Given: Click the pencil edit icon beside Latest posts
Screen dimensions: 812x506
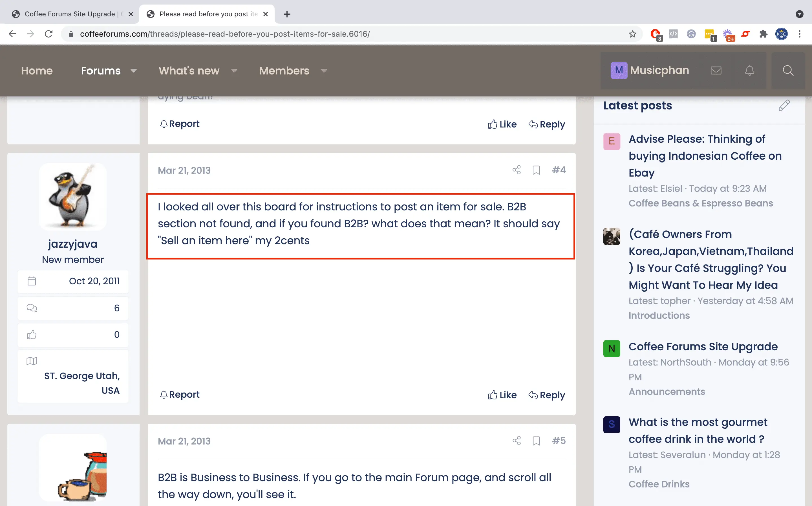Looking at the screenshot, I should pyautogui.click(x=784, y=105).
